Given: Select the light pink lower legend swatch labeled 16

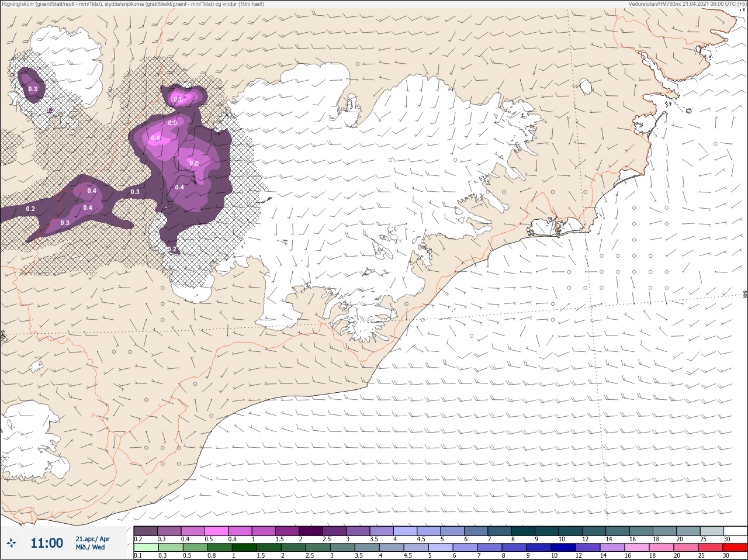Looking at the screenshot, I should pos(637,548).
